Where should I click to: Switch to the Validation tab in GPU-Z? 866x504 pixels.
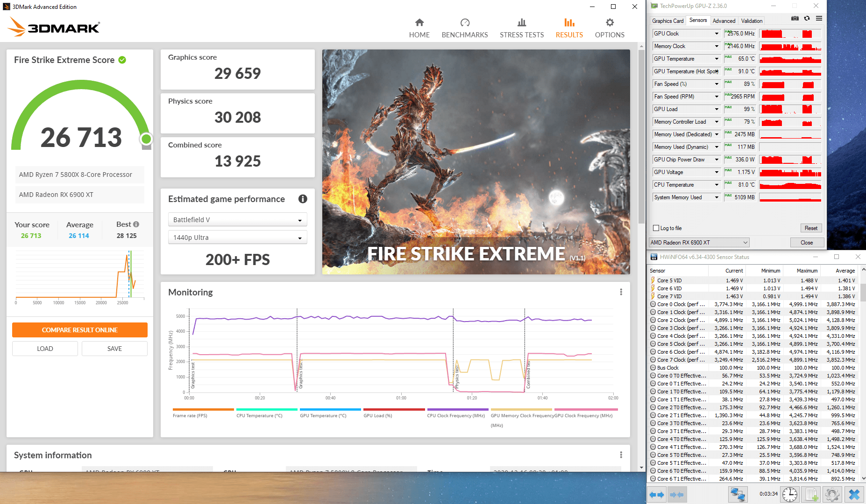752,21
